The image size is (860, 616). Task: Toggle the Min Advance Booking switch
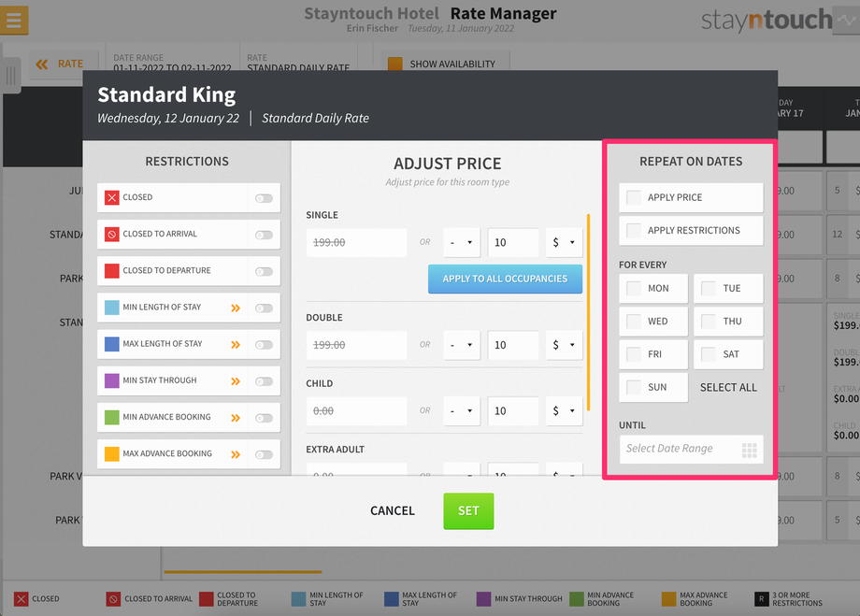[x=264, y=419]
